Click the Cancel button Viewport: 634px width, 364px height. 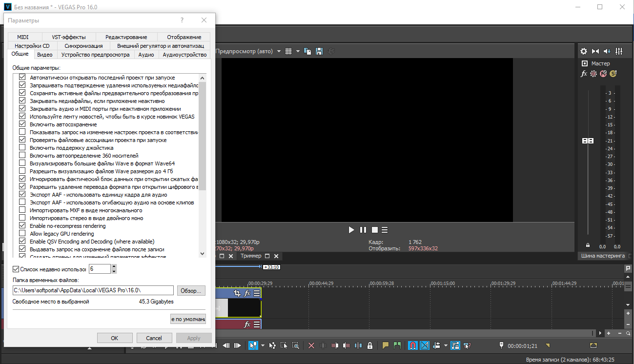[154, 338]
